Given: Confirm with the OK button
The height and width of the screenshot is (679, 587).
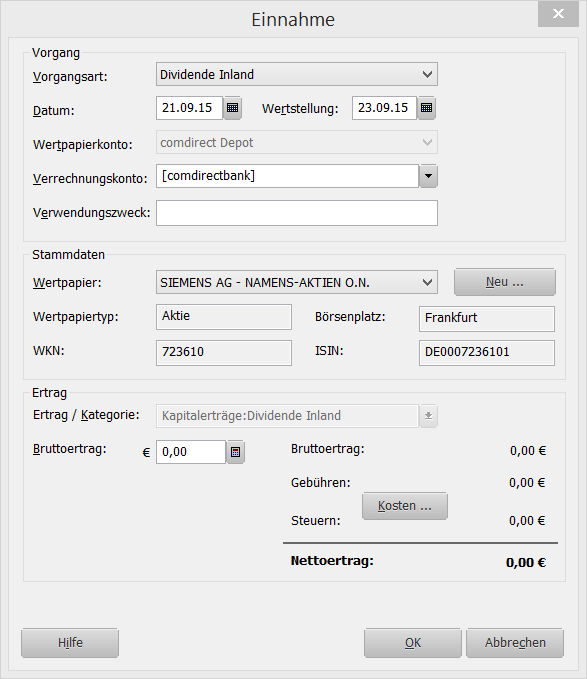Looking at the screenshot, I should 413,643.
